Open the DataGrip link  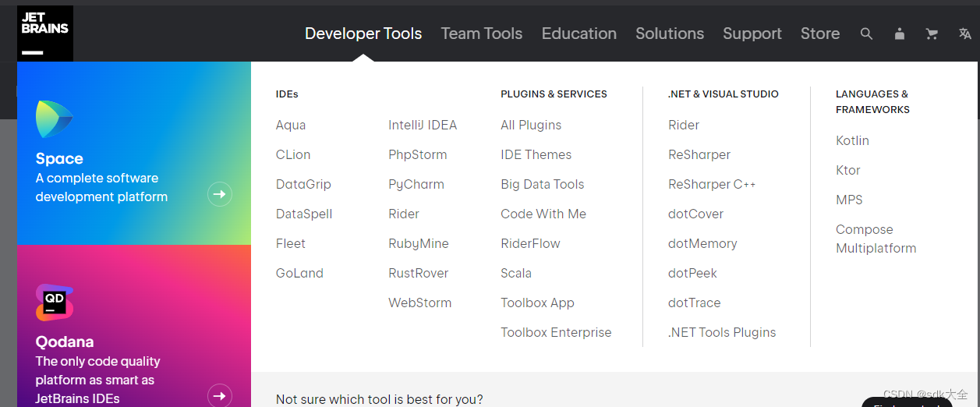[303, 184]
